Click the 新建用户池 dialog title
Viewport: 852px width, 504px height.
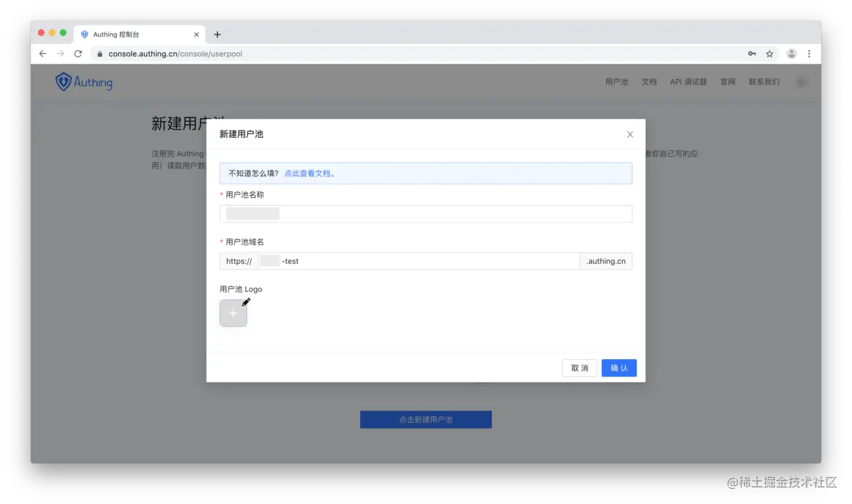241,135
